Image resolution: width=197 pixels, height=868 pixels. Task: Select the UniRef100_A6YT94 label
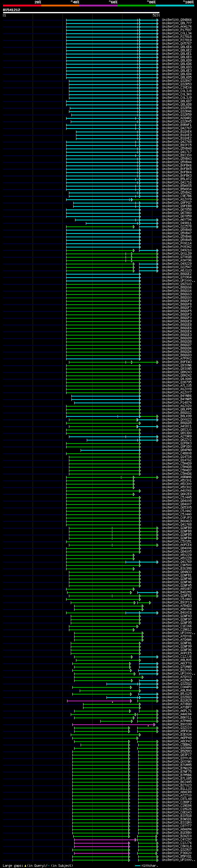click(177, 220)
